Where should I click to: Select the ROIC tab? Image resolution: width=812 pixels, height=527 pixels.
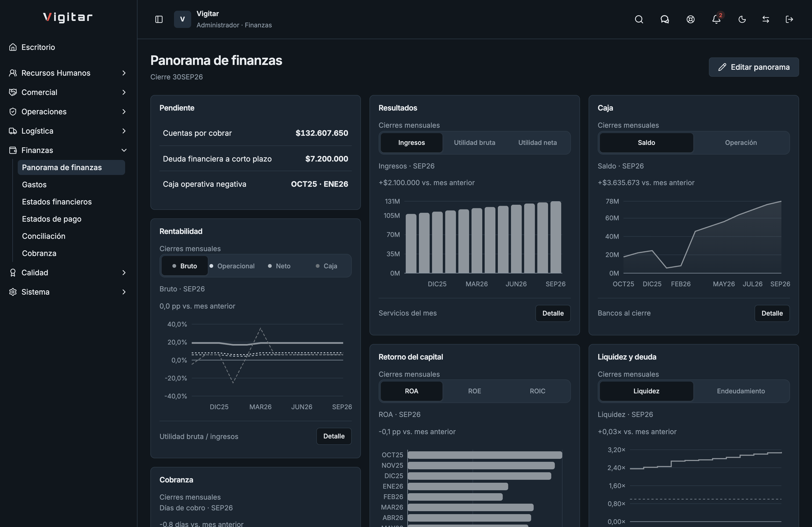pyautogui.click(x=537, y=391)
